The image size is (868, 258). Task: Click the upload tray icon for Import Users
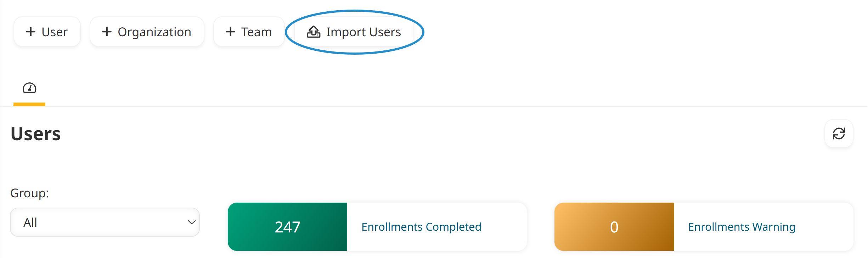pyautogui.click(x=314, y=32)
